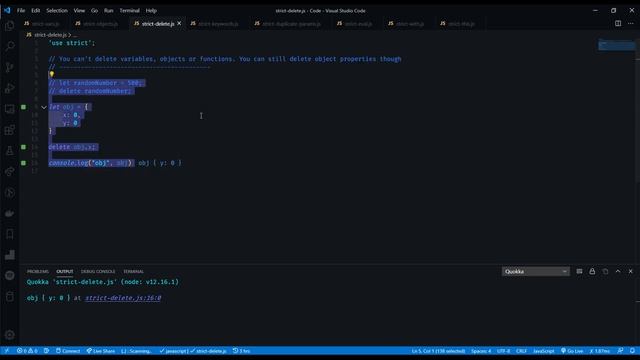The width and height of the screenshot is (640, 360).
Task: Switch to the Problems panel tab
Action: coord(38,271)
